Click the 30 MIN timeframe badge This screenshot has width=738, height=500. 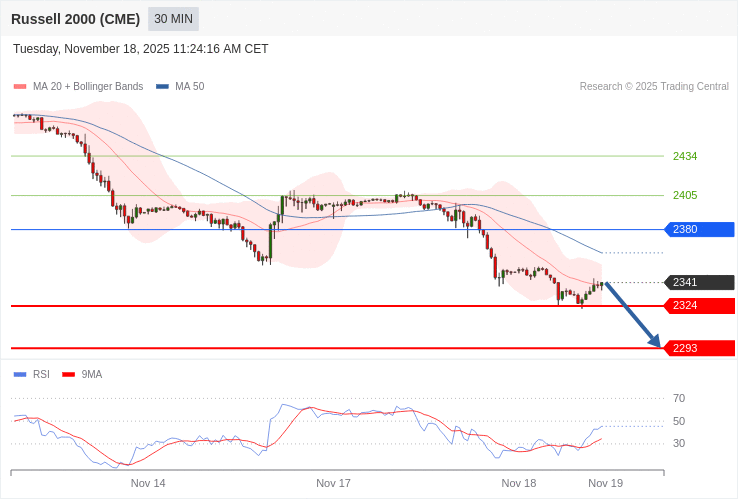[x=173, y=19]
